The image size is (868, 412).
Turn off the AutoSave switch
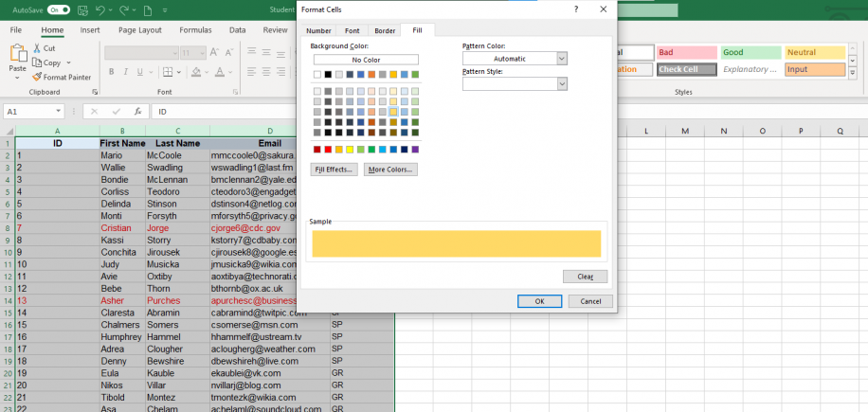pyautogui.click(x=59, y=10)
